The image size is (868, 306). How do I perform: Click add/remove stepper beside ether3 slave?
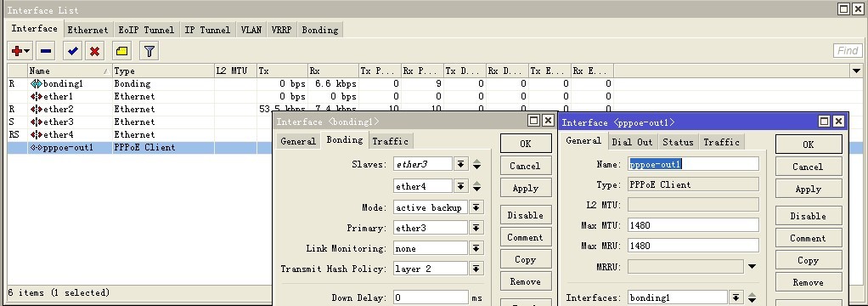[x=476, y=164]
